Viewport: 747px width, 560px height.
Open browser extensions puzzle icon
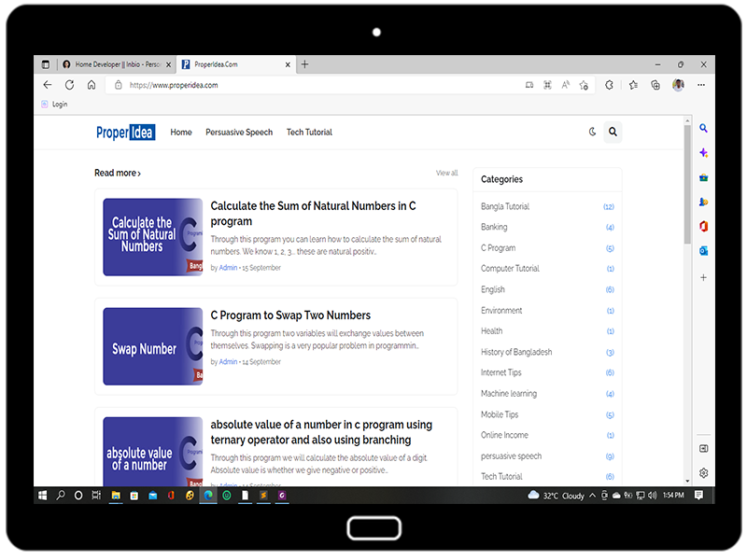[x=609, y=85]
